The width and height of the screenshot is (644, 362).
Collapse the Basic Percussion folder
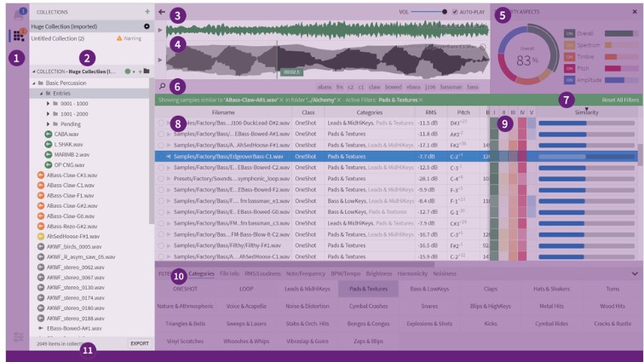[x=34, y=83]
